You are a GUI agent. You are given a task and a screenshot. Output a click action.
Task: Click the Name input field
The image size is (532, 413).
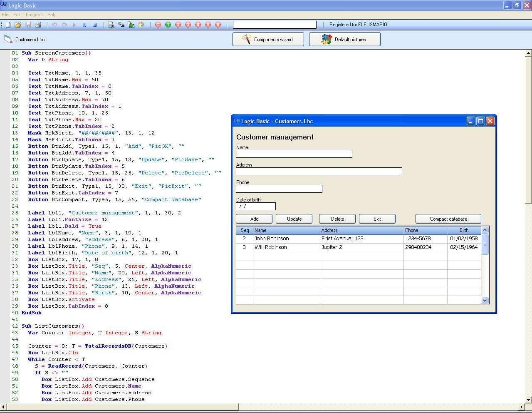[294, 154]
